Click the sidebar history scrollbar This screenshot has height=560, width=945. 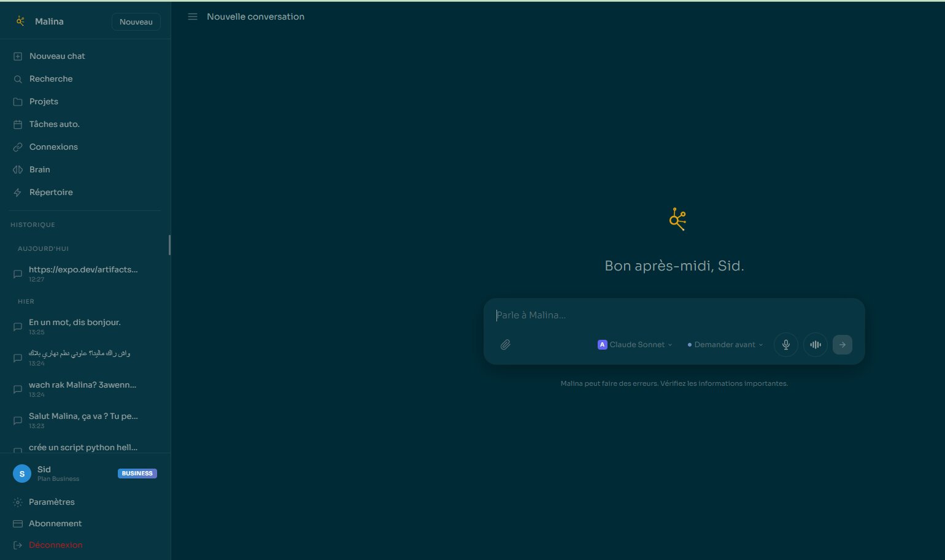coord(169,245)
